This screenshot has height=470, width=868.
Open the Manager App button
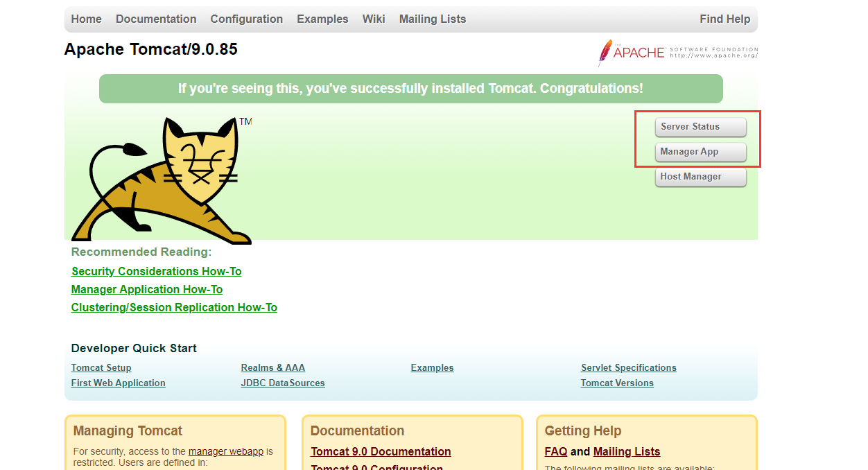701,152
